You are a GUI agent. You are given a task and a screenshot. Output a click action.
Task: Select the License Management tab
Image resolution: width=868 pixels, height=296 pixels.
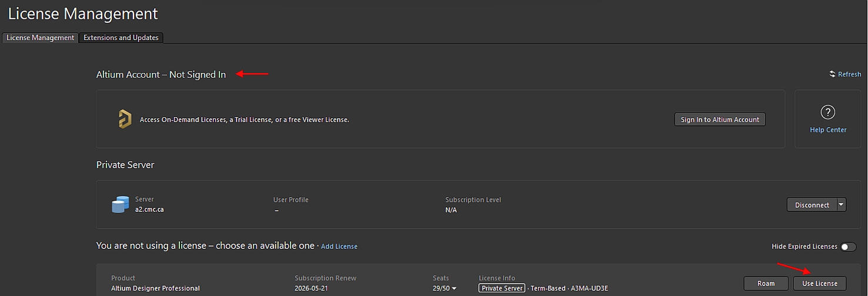(41, 38)
